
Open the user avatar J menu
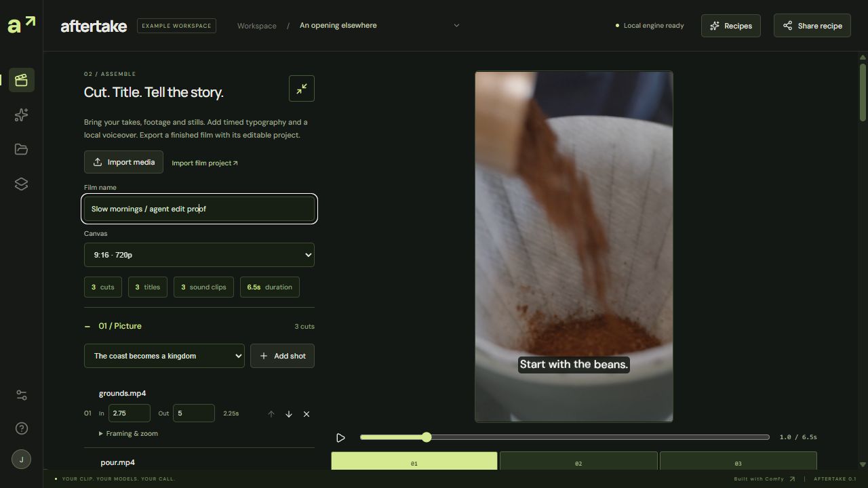21,459
